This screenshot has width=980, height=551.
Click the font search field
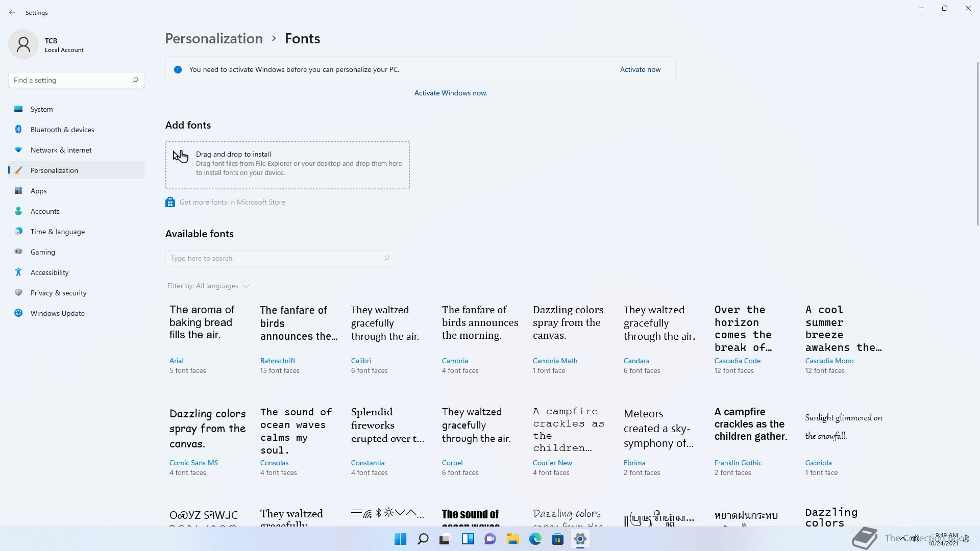(280, 258)
